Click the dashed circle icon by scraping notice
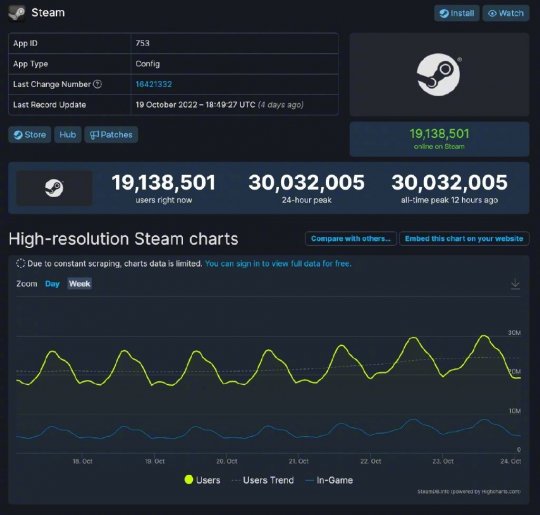The image size is (540, 515). (x=21, y=264)
